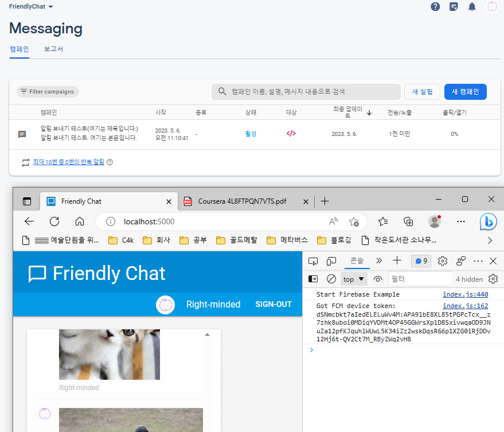Viewport: 504px width, 432px height.
Task: Open a new browser tab
Action: [325, 201]
